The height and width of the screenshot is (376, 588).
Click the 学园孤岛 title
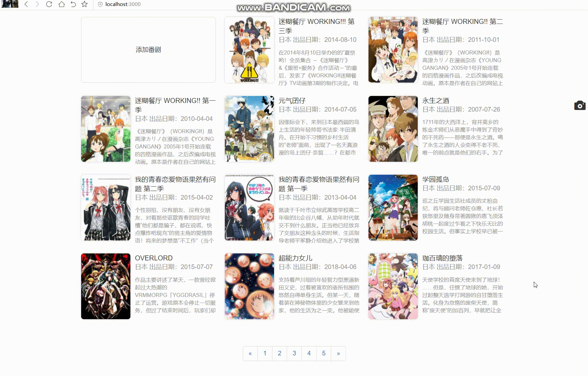point(436,179)
